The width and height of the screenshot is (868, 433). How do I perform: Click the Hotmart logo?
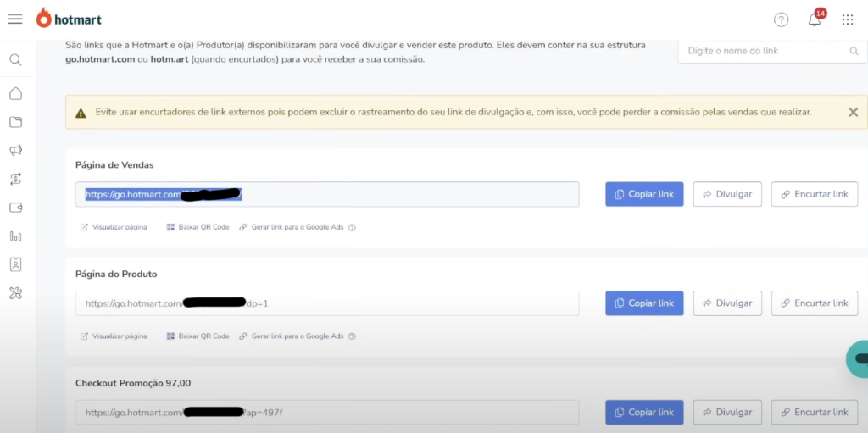click(x=69, y=19)
